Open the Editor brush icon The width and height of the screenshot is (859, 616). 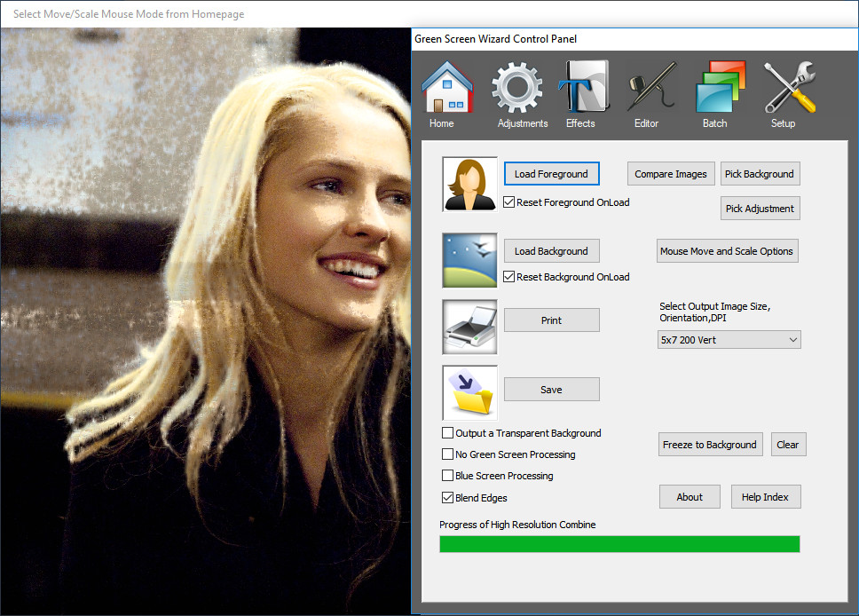pyautogui.click(x=652, y=87)
